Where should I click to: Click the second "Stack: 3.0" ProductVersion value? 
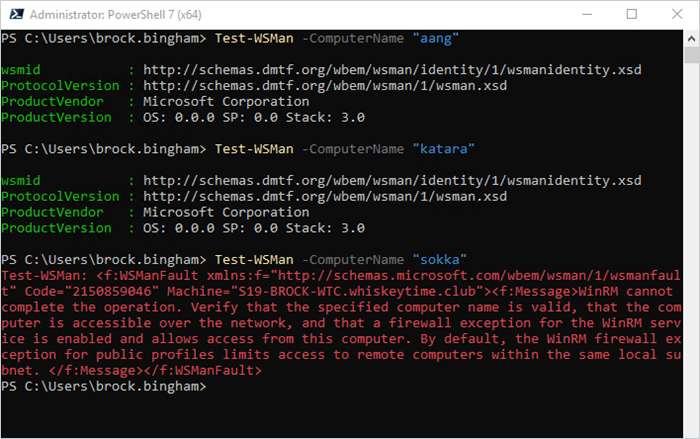pyautogui.click(x=325, y=228)
